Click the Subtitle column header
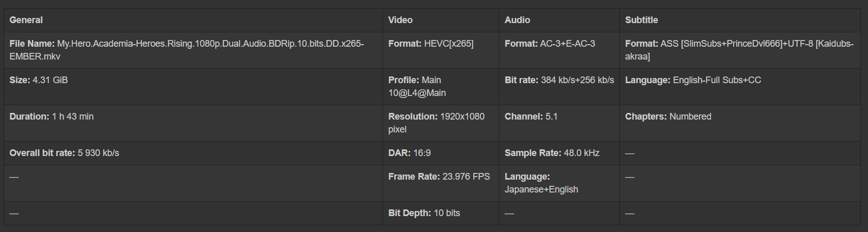Image resolution: width=868 pixels, height=232 pixels. [x=641, y=20]
